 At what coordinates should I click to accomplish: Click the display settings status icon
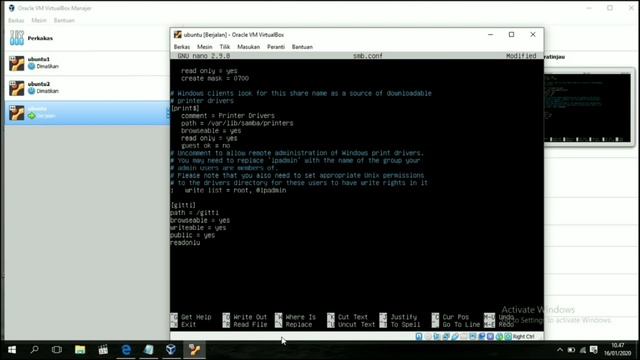[x=473, y=336]
